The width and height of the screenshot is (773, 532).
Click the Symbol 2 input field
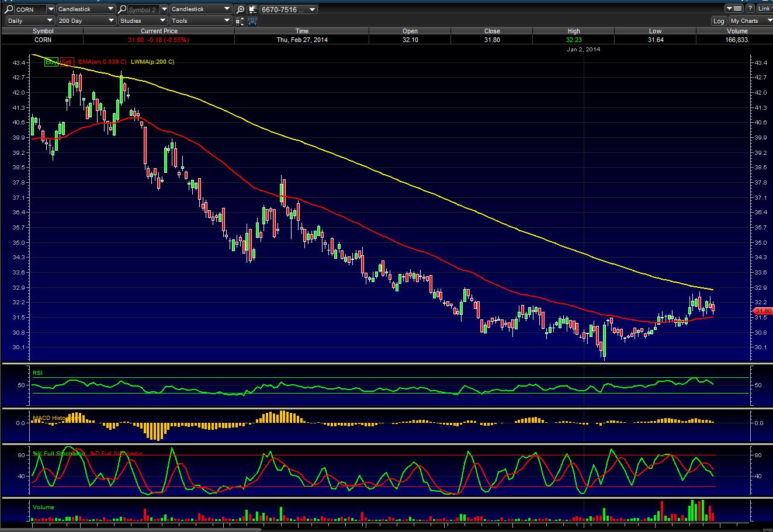click(x=142, y=9)
